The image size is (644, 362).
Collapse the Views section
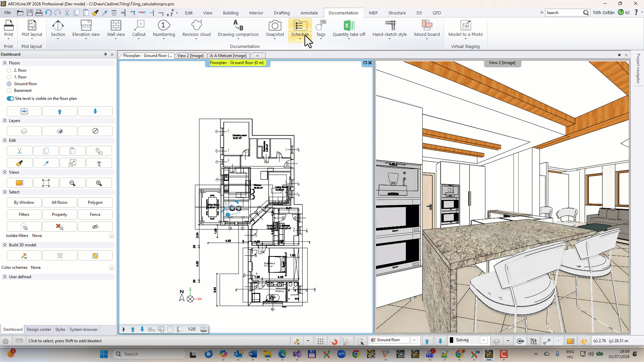point(5,172)
